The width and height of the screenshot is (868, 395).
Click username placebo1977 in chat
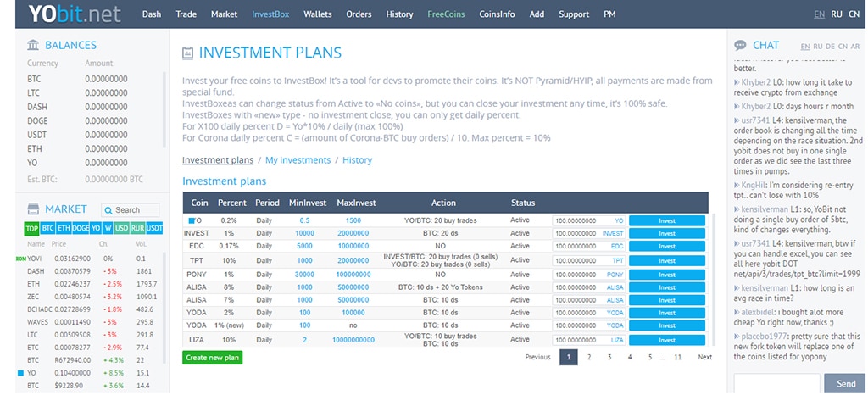(x=764, y=337)
